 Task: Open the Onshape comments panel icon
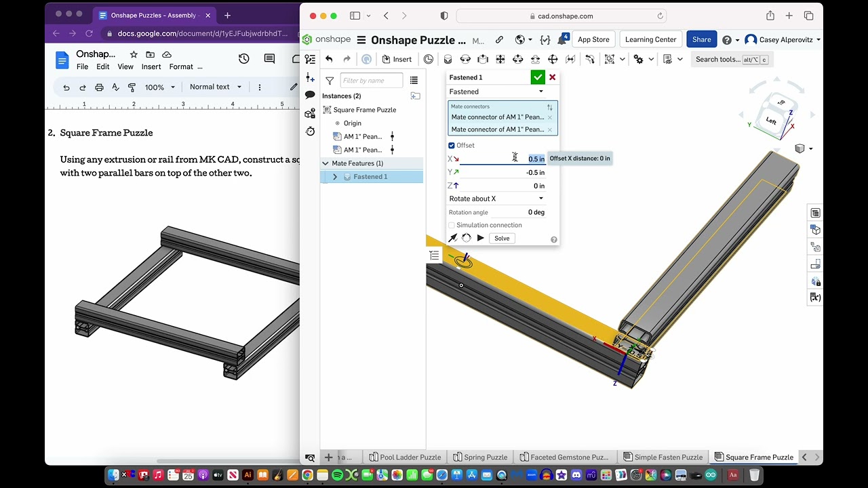(x=310, y=95)
